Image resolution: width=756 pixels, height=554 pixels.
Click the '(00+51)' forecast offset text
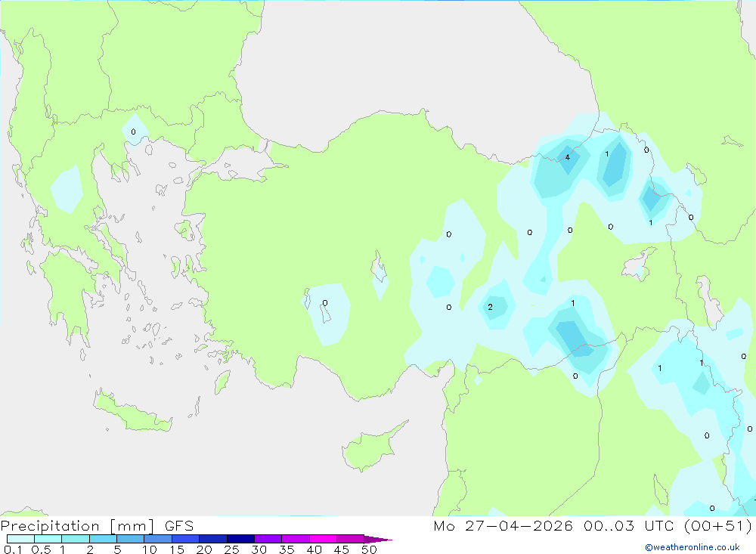coord(718,526)
